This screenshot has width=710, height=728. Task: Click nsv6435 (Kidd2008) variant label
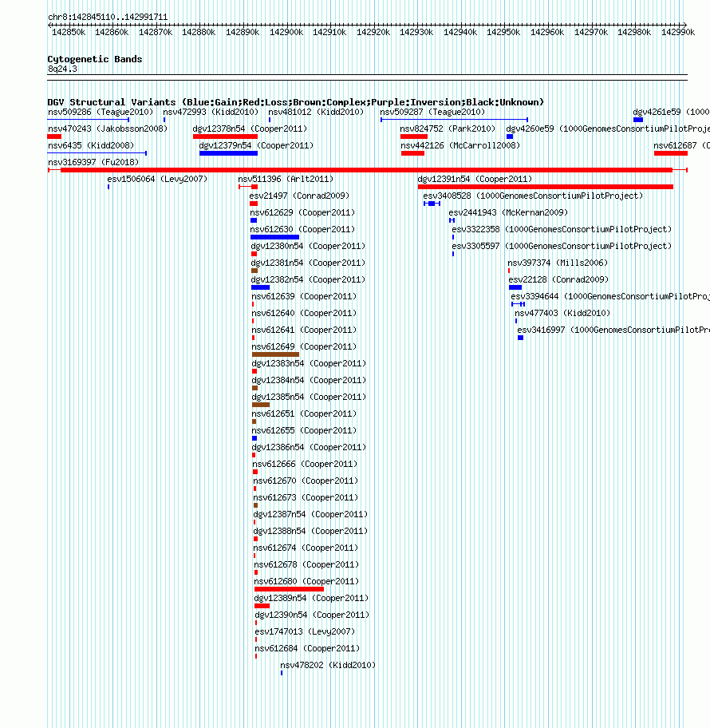91,145
